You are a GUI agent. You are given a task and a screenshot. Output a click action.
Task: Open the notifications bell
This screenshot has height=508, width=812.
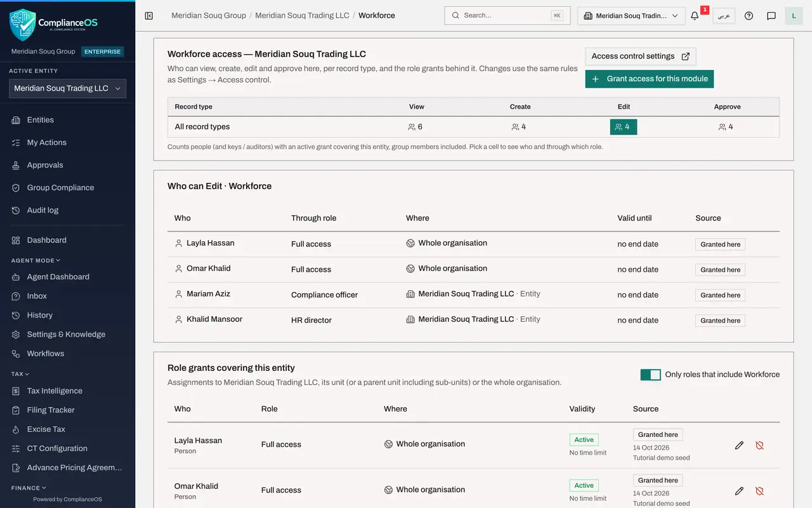(x=695, y=16)
